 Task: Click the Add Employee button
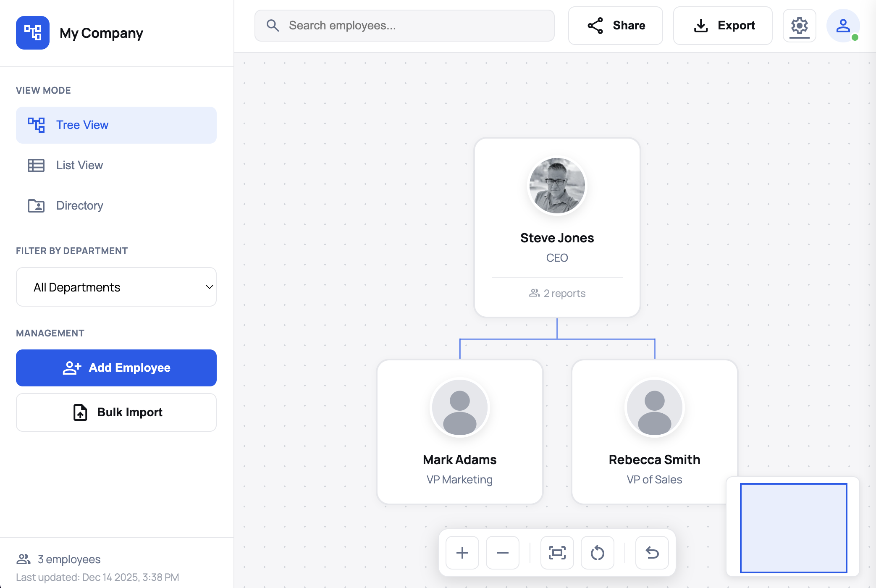point(116,367)
